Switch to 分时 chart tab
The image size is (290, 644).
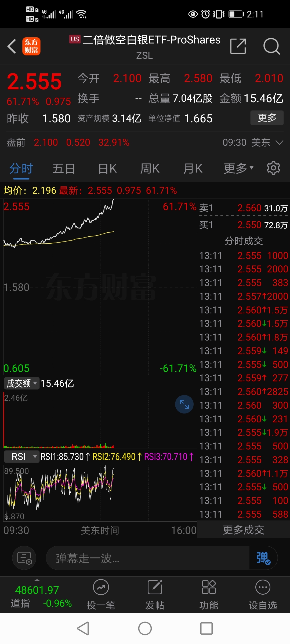(21, 169)
